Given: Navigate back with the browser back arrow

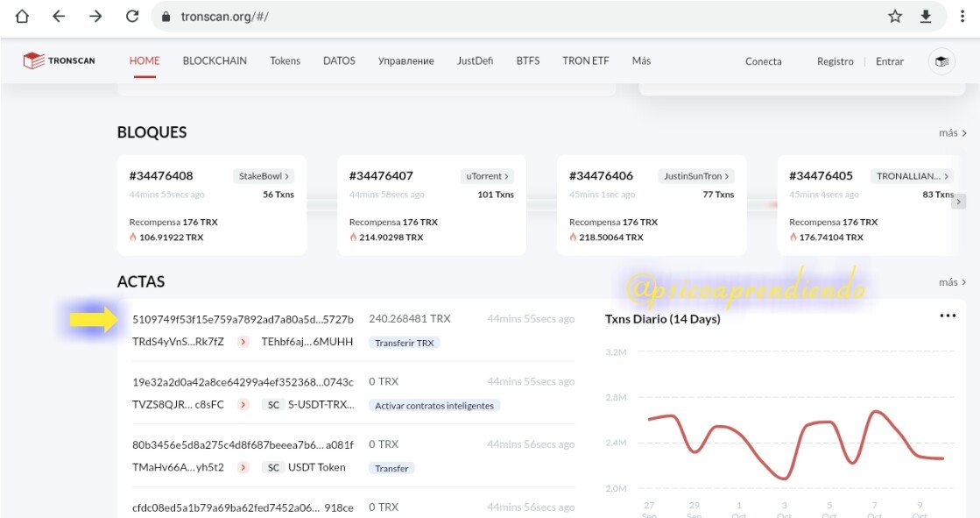Looking at the screenshot, I should (59, 17).
